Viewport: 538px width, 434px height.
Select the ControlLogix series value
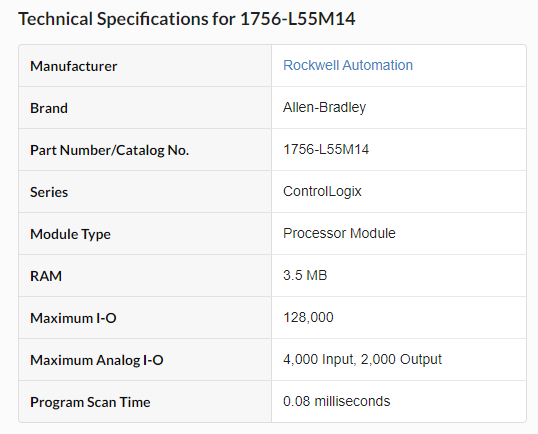point(322,191)
